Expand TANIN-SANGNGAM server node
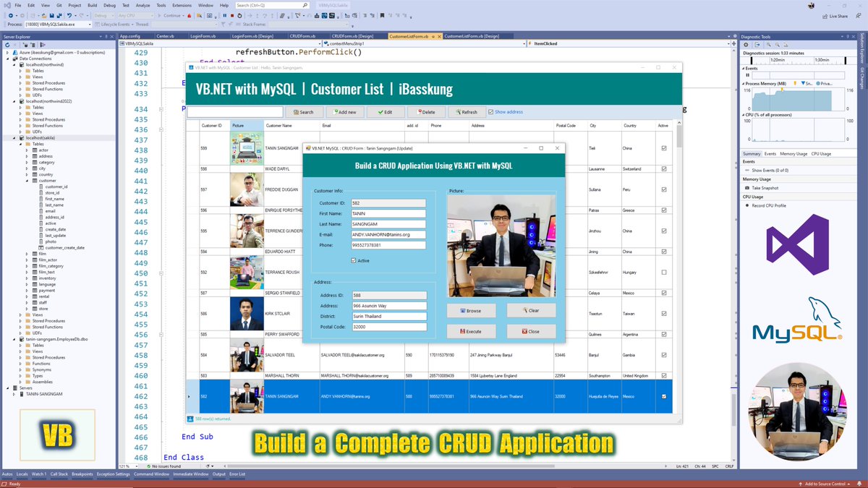 [14, 394]
